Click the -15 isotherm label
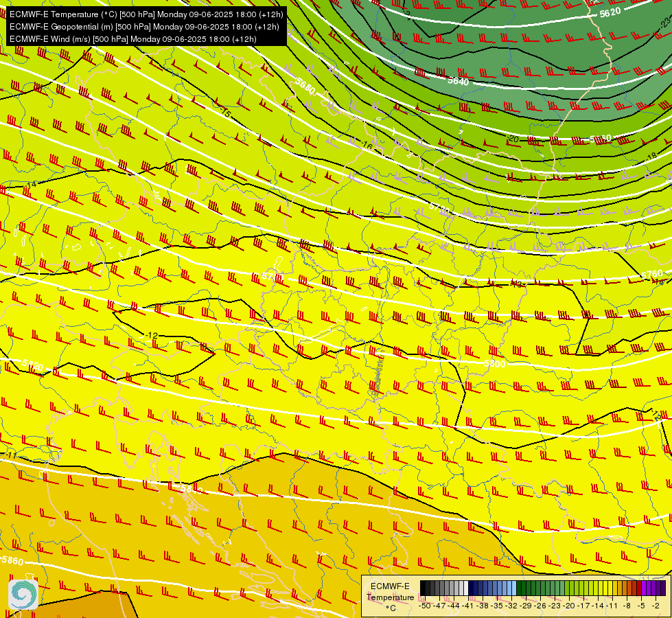Screen dimensions: 672x618 (x=225, y=113)
